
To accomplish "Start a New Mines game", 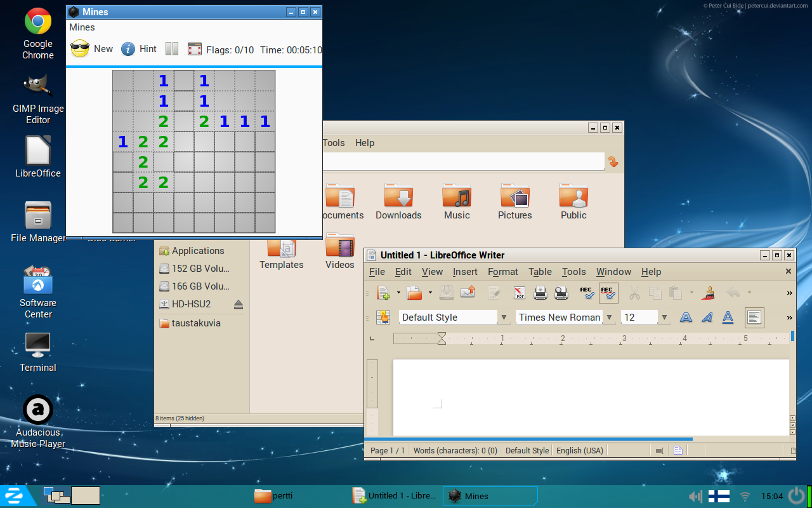I will click(91, 49).
